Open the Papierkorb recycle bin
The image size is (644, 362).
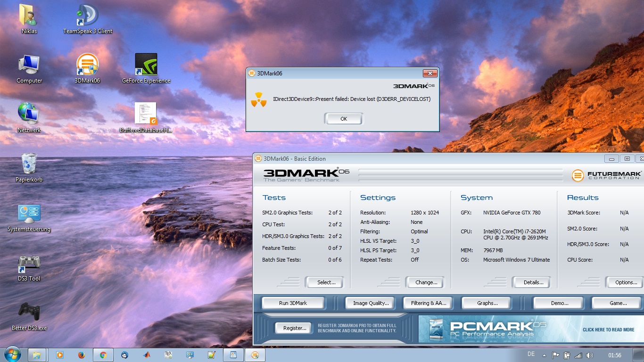coord(29,167)
